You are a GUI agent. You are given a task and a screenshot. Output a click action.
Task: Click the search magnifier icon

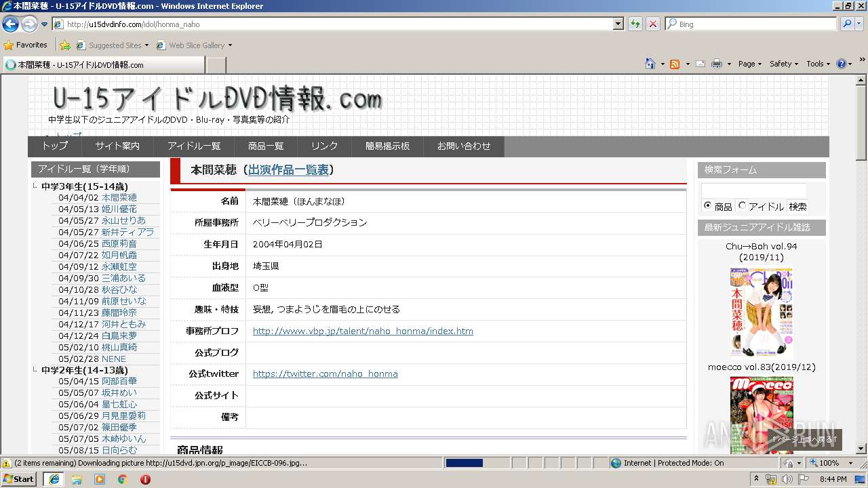point(847,24)
